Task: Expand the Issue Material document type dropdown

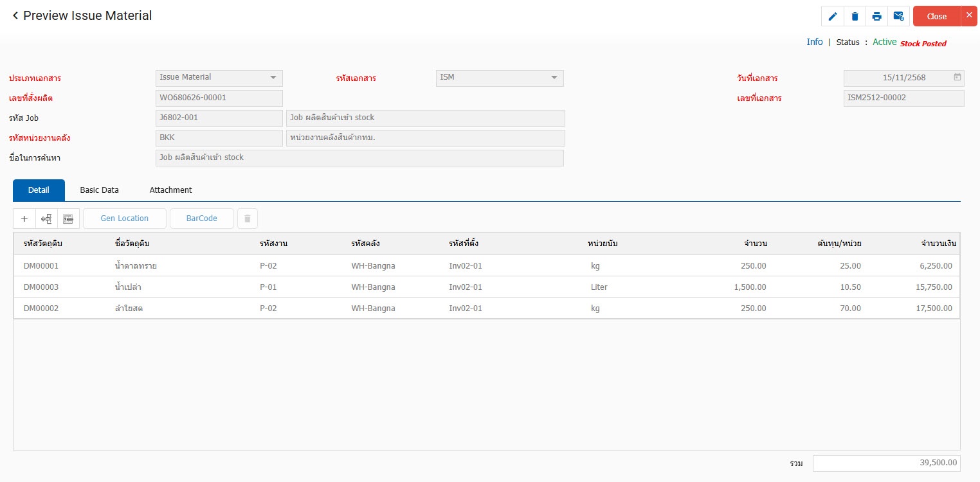Action: click(273, 78)
